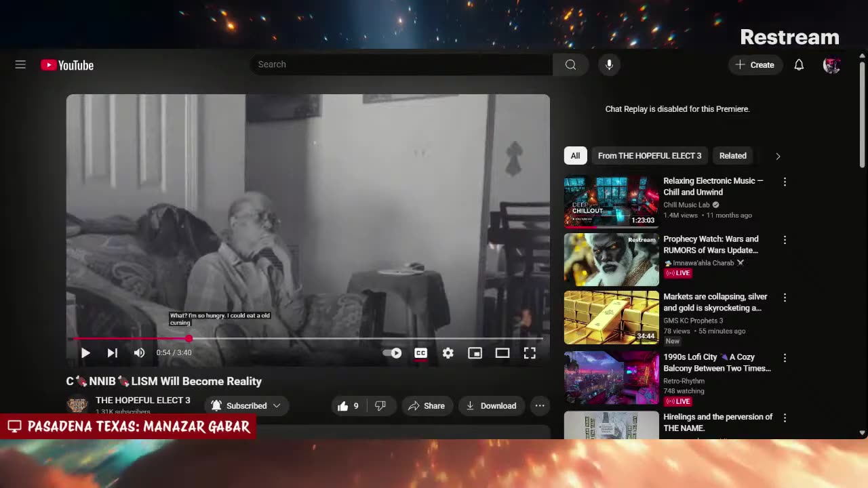The image size is (868, 488).
Task: Open Prophecy Watch video thumbnail
Action: [x=611, y=260]
